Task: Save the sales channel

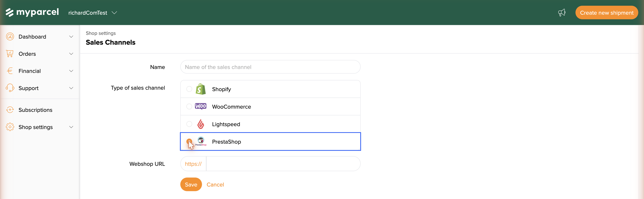Action: coord(191,184)
